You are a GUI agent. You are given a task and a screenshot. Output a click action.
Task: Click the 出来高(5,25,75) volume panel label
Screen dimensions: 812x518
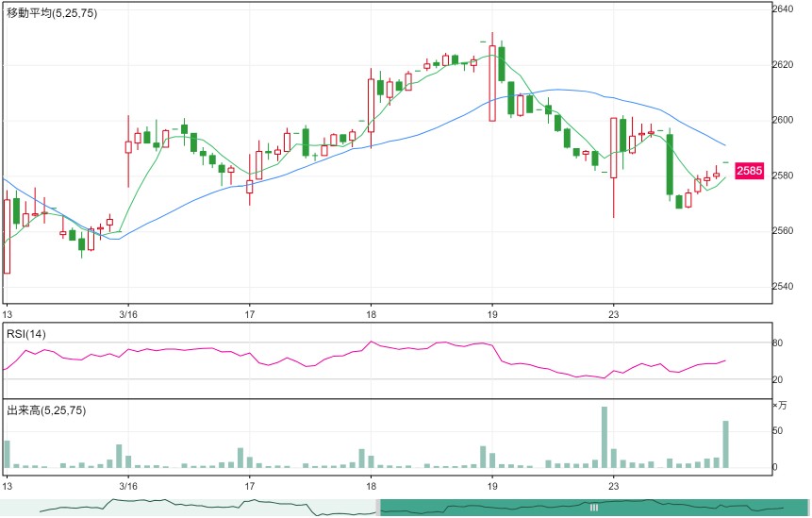tap(46, 410)
